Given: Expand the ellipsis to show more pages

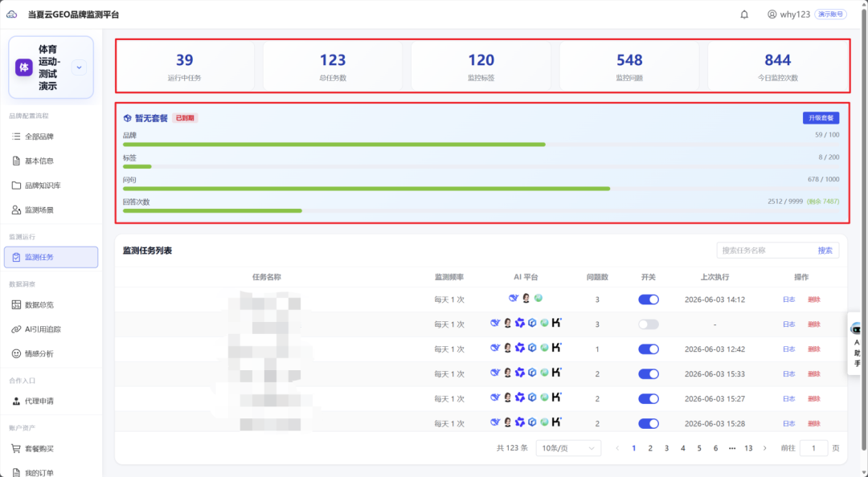Looking at the screenshot, I should [x=732, y=448].
